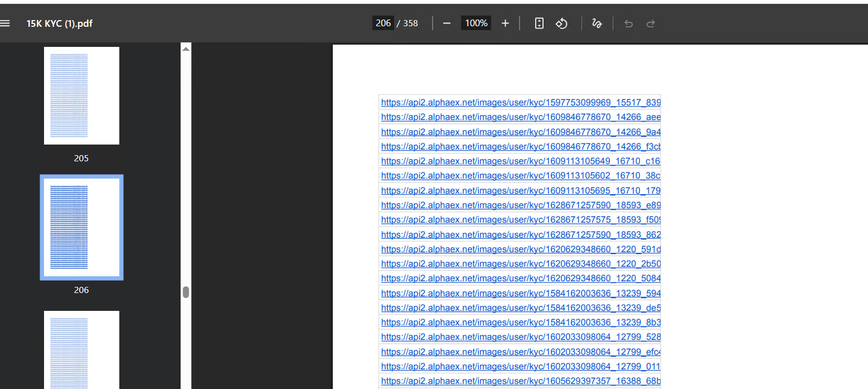This screenshot has height=389, width=868.
Task: Open the link containing 1605629397357_16388
Action: coord(520,381)
